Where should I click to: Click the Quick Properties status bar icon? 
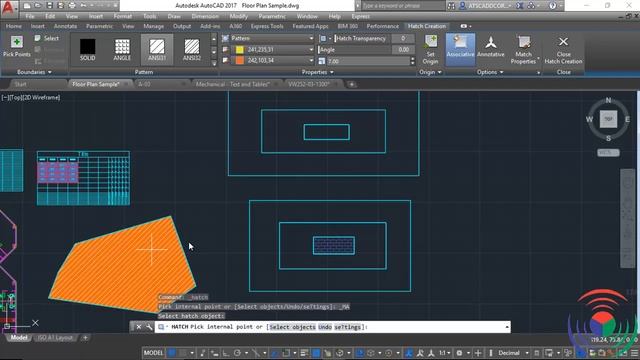pyautogui.click(x=536, y=353)
